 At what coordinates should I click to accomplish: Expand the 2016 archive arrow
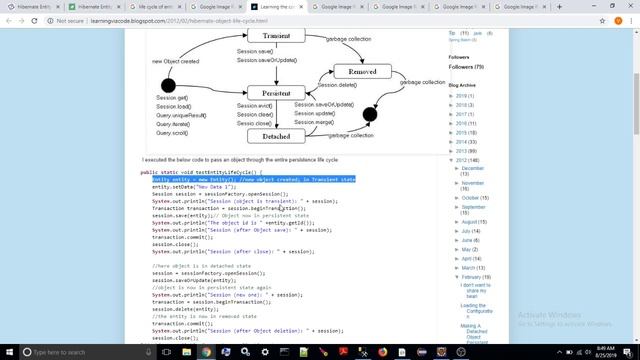point(451,124)
